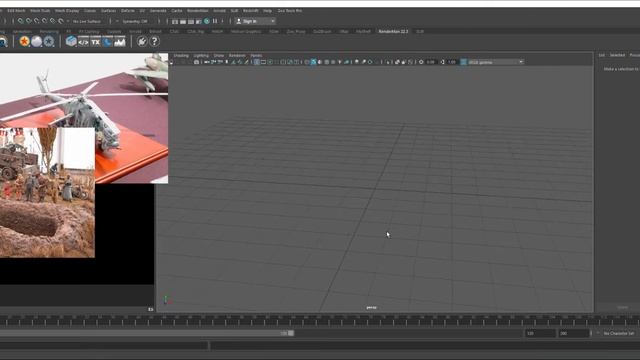This screenshot has height=360, width=640.
Task: Click the teal circular render icon in status line
Action: 207,21
